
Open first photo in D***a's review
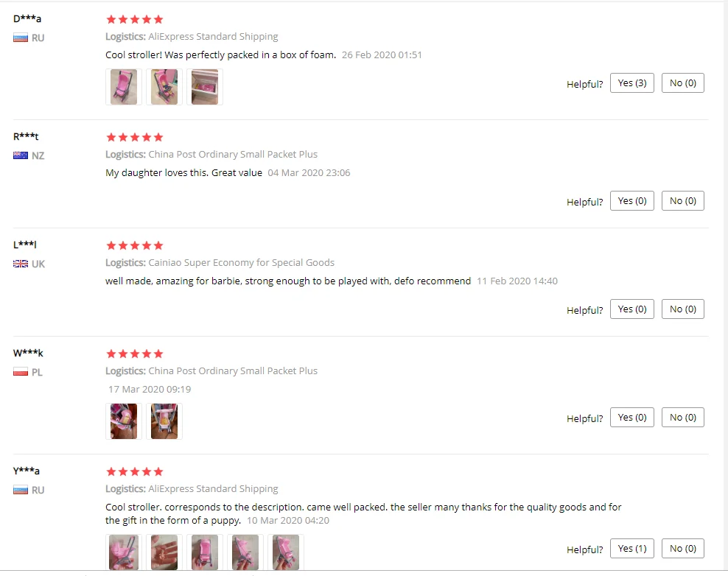[124, 87]
